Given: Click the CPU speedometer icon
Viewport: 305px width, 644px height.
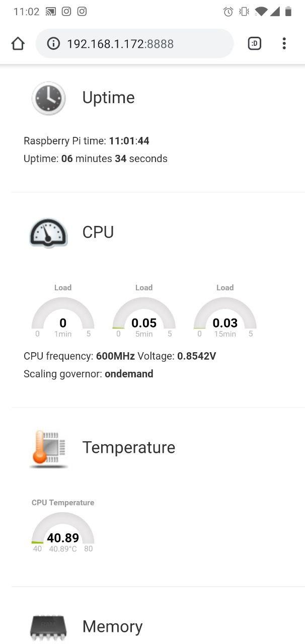Looking at the screenshot, I should click(48, 232).
